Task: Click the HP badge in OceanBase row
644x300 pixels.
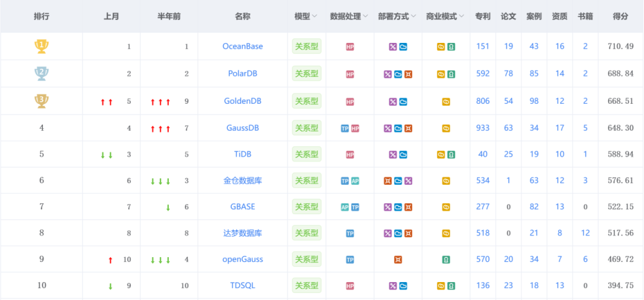Action: (x=350, y=47)
